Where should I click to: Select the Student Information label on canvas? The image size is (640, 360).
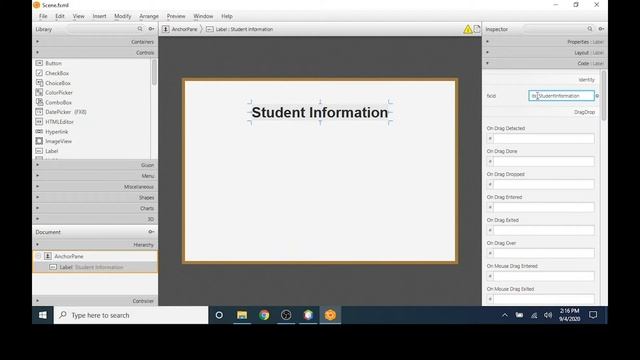[x=320, y=112]
